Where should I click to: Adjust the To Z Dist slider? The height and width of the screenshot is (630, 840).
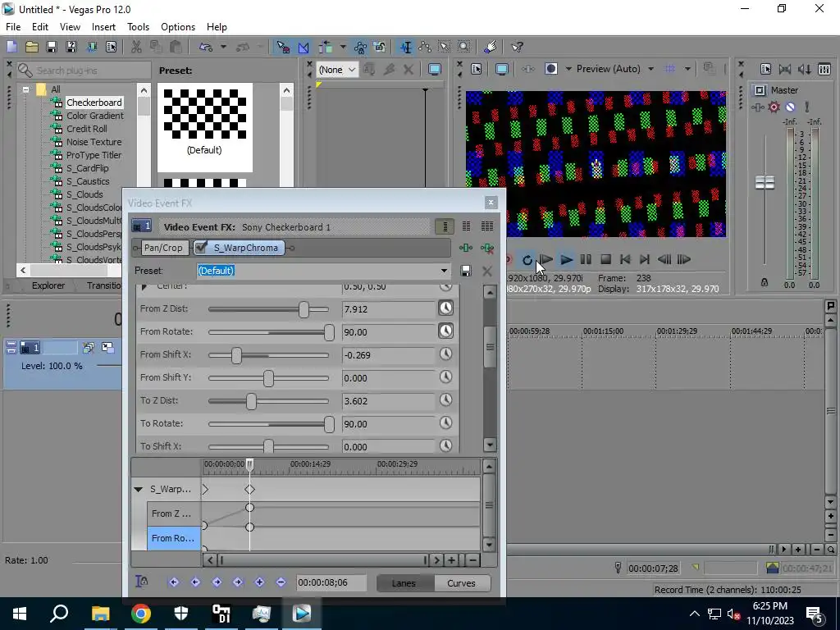pyautogui.click(x=251, y=401)
